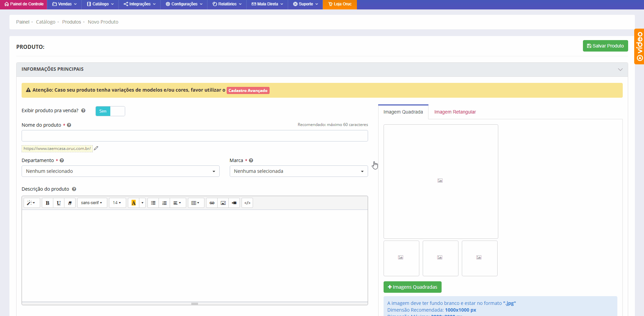Insert a hyperlink in description
The image size is (644, 316).
point(212,203)
